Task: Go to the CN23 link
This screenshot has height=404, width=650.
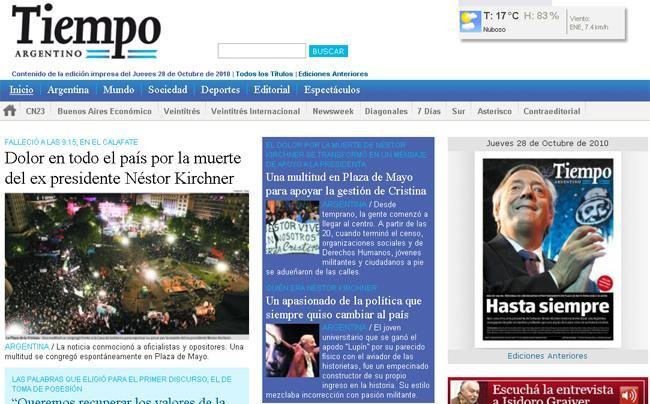Action: [x=35, y=111]
